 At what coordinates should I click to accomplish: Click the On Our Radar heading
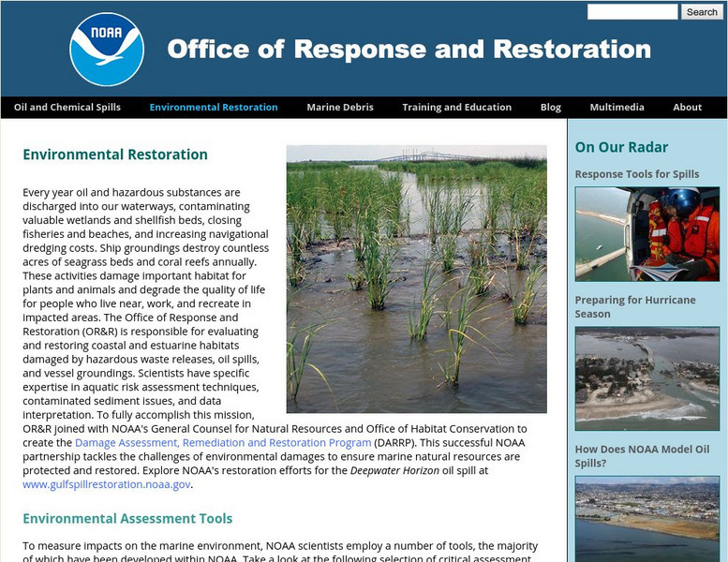tap(621, 147)
